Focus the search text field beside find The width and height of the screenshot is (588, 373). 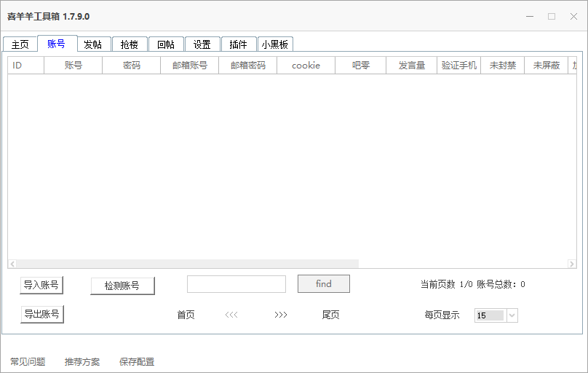(x=237, y=284)
